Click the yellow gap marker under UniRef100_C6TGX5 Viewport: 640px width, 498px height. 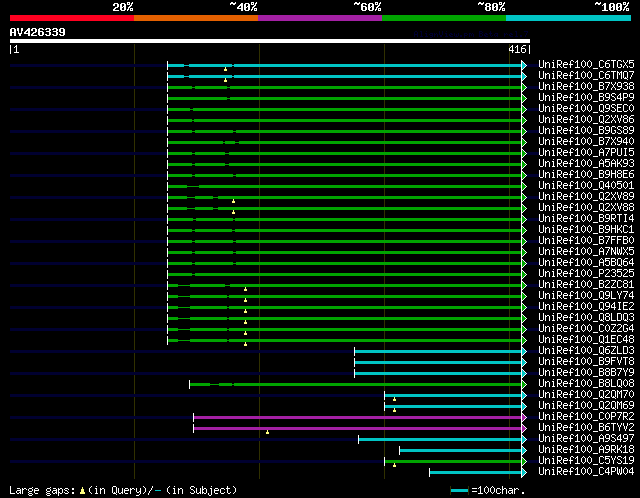[225, 69]
